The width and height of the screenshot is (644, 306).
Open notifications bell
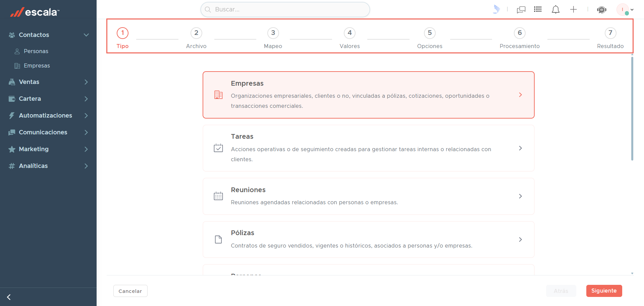click(x=556, y=9)
